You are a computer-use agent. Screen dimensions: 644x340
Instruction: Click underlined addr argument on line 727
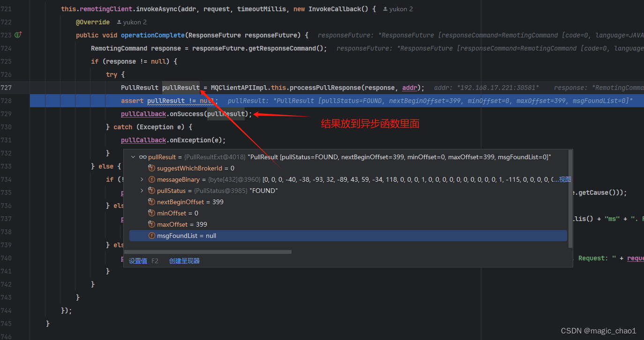410,88
